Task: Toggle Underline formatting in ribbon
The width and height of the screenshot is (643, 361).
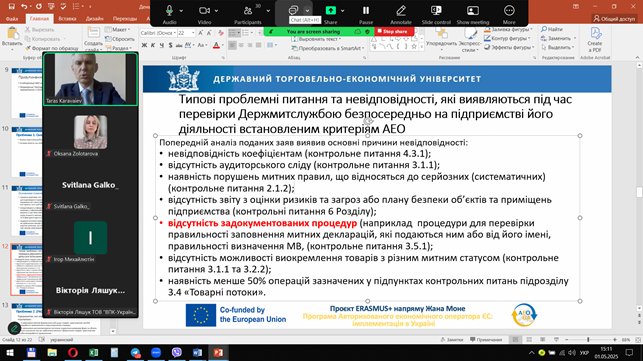Action: (162, 46)
